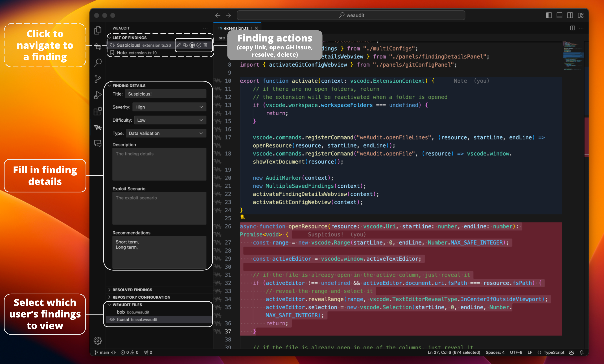Open the Extensions view in activity bar
604x364 pixels.
(98, 111)
